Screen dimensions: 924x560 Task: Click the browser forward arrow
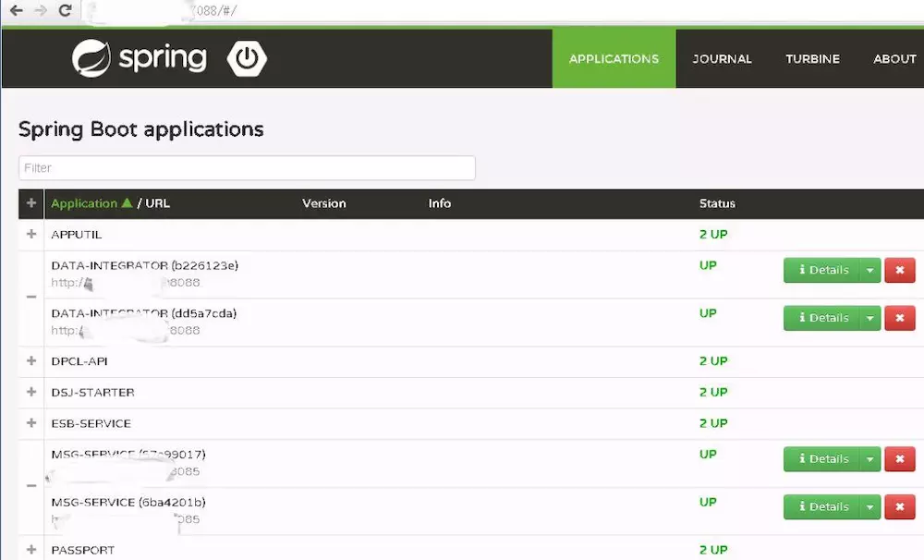(x=41, y=10)
